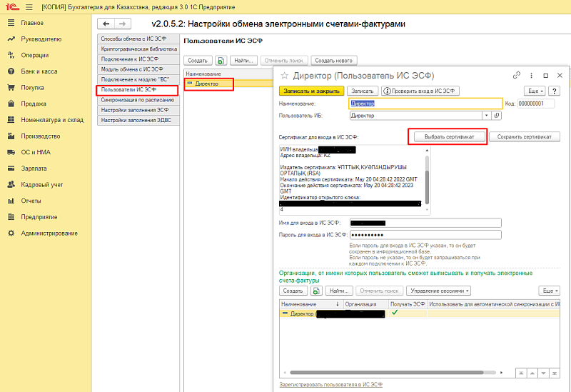Click Выбрать сертификат button
Screen dimensions: 571x392
coord(448,136)
